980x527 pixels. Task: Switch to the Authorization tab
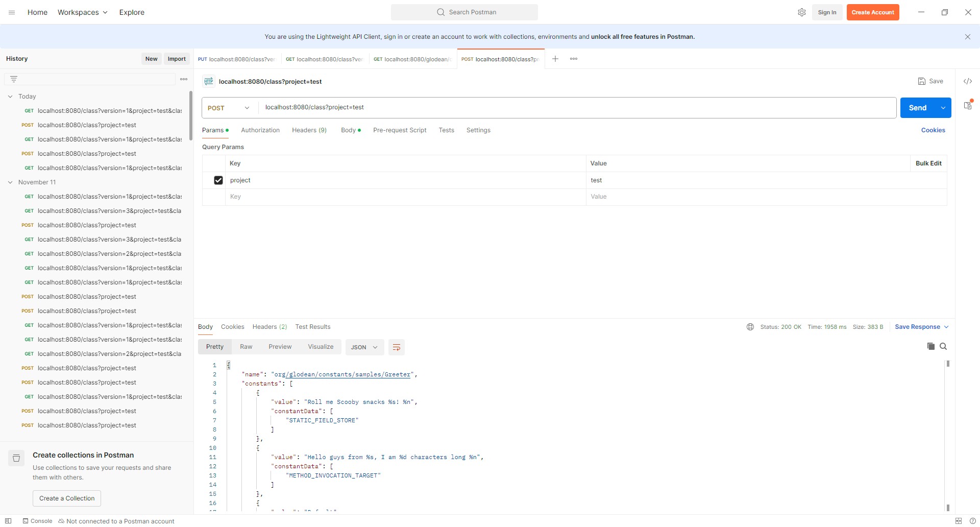click(x=260, y=130)
